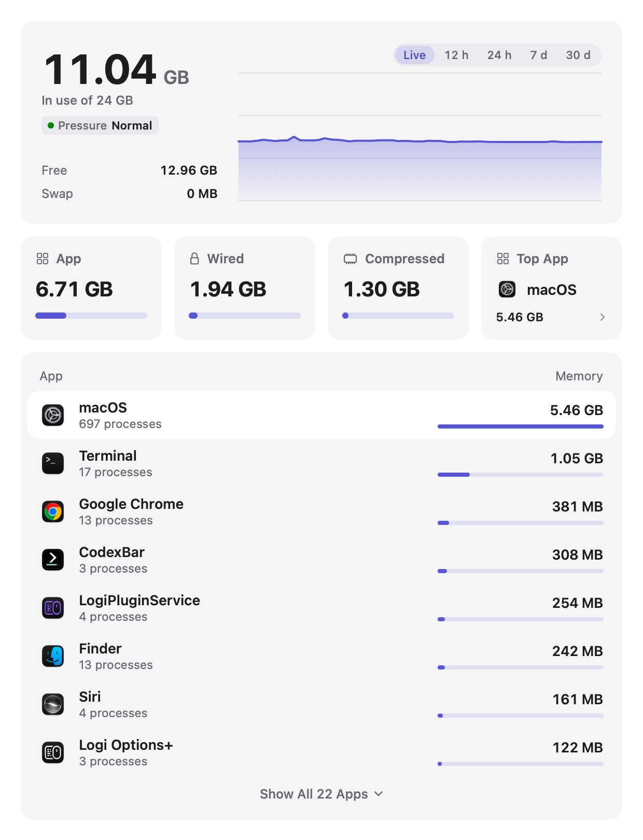643x840 pixels.
Task: Select the CodexBar row name
Action: (x=111, y=552)
